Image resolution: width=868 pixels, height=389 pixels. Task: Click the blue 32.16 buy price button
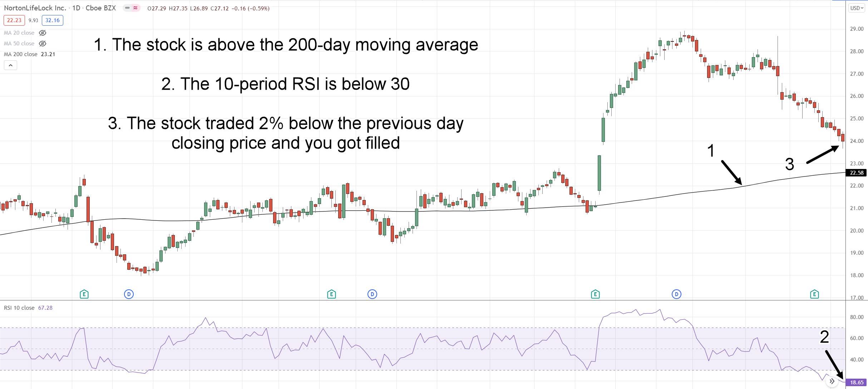[53, 20]
